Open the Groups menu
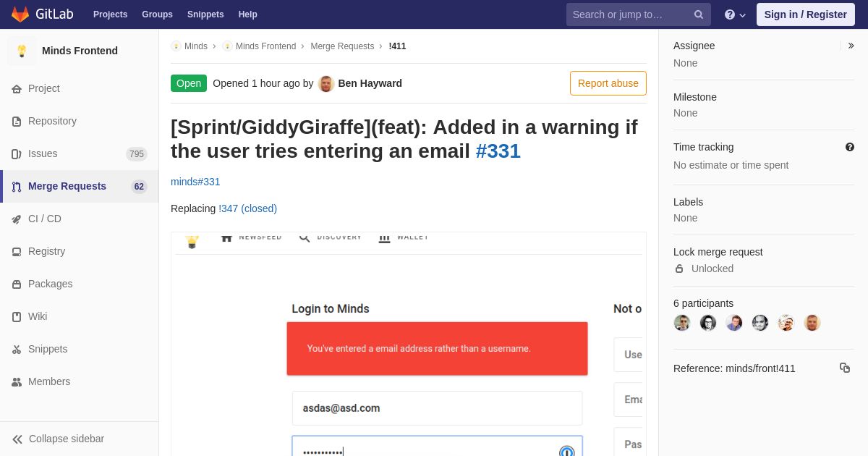The width and height of the screenshot is (868, 456). [157, 14]
